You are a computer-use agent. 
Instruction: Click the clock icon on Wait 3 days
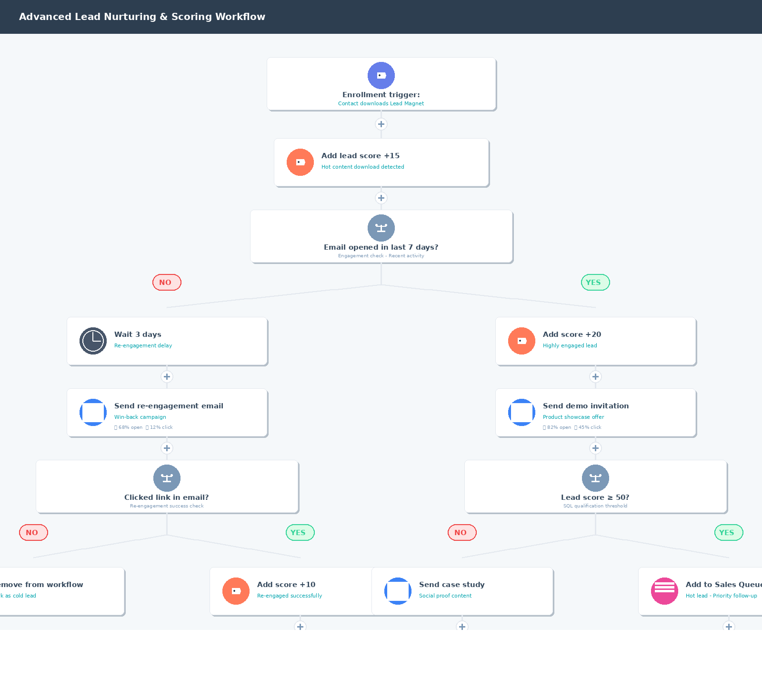click(x=93, y=341)
